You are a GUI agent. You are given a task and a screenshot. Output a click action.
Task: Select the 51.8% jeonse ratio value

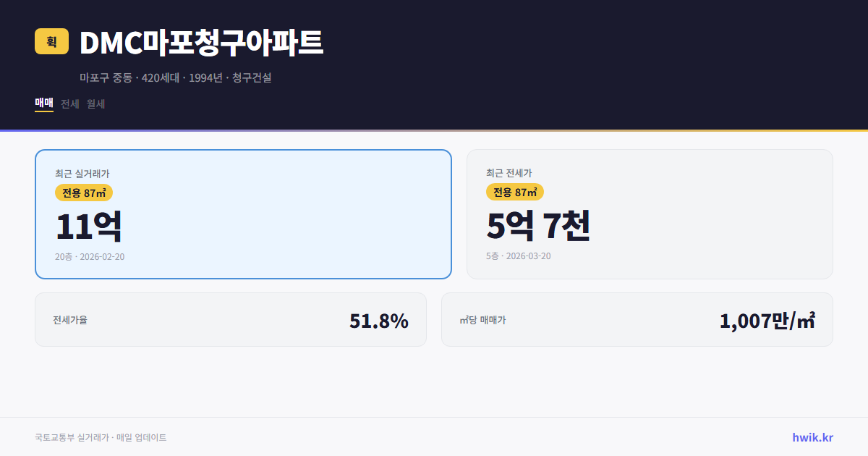379,319
